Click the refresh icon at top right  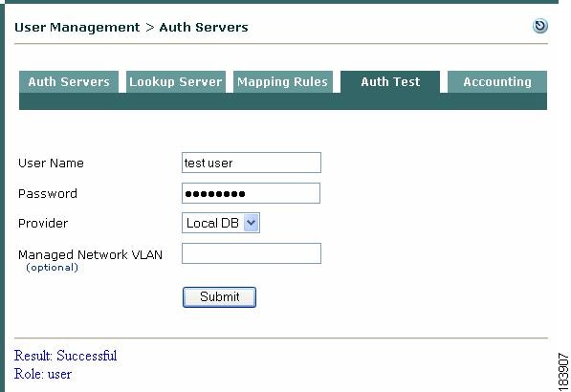[x=539, y=26]
